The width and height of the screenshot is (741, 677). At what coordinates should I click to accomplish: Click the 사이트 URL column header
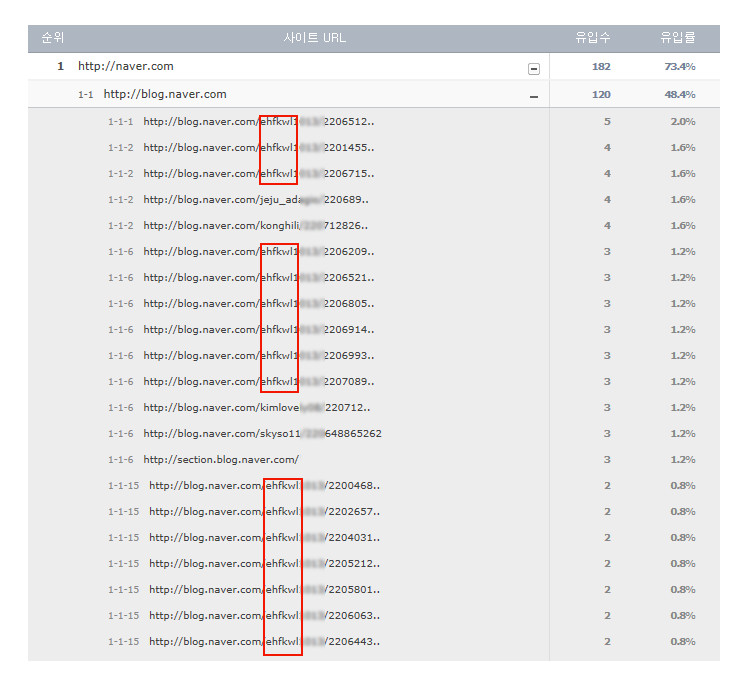point(315,38)
